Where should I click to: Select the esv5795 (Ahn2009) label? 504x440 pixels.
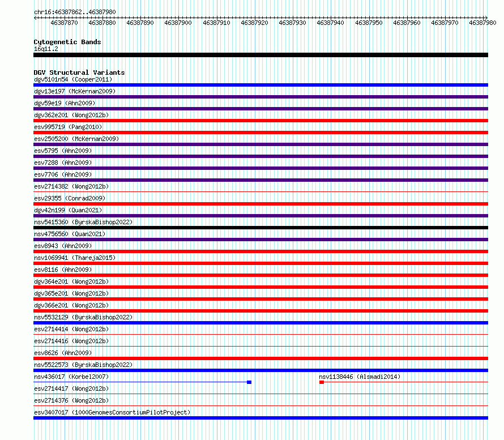63,151
